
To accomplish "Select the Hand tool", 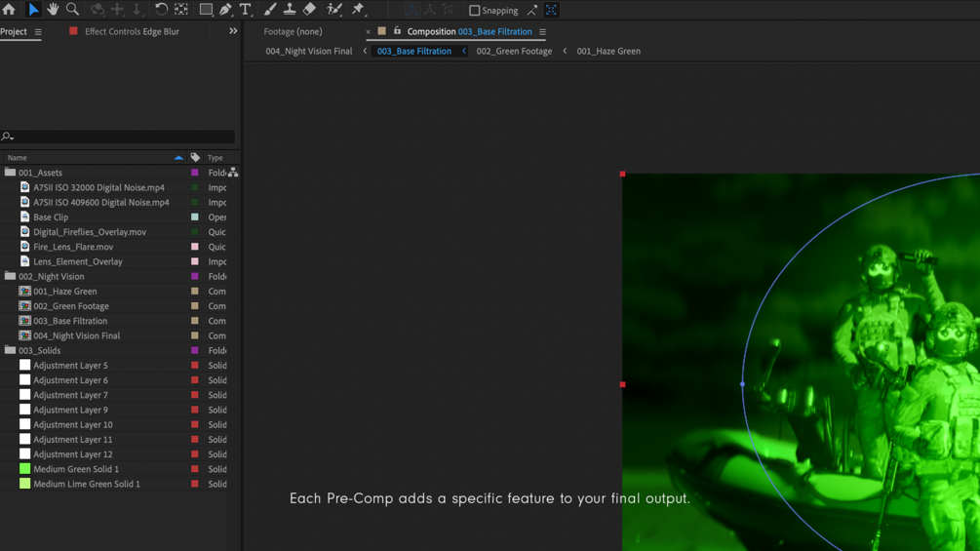I will click(53, 10).
